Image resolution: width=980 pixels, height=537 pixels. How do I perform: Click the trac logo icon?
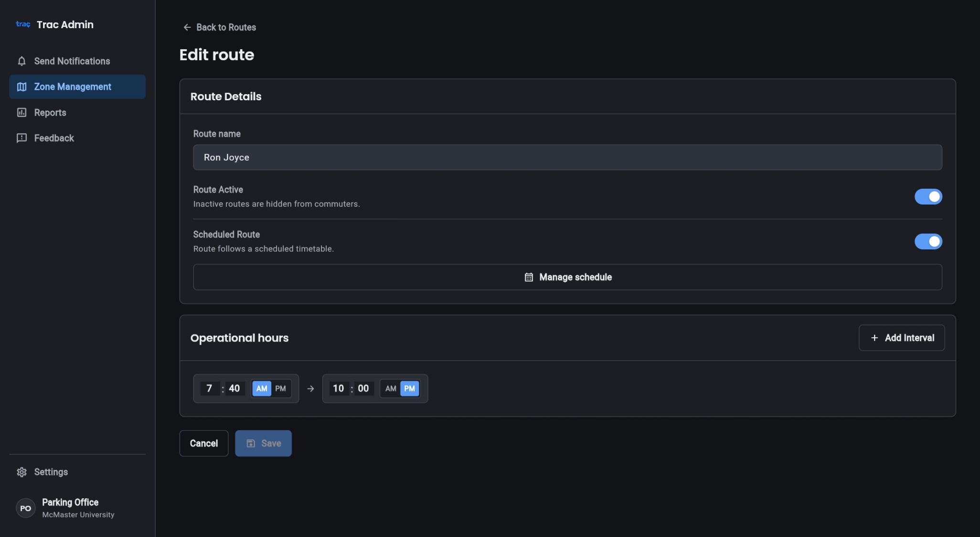[23, 24]
